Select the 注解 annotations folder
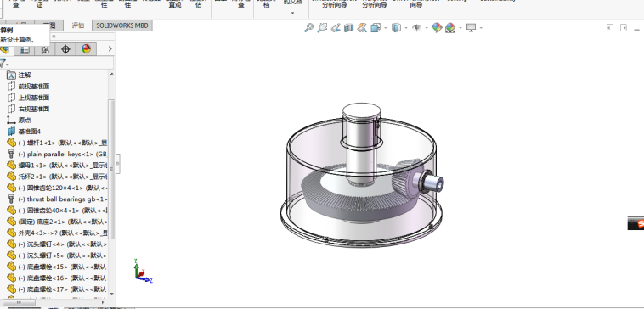644x309 pixels. click(x=25, y=75)
